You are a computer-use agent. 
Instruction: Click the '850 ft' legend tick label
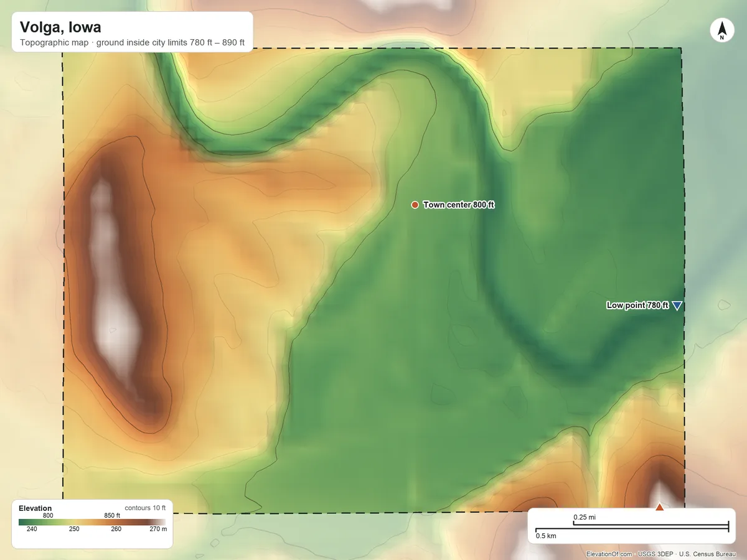pyautogui.click(x=112, y=515)
